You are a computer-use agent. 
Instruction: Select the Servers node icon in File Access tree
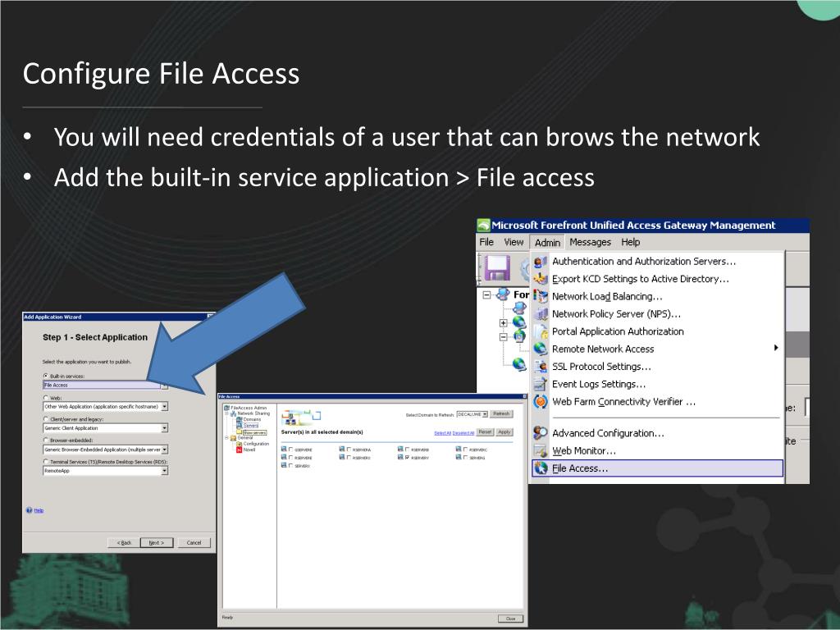(239, 426)
